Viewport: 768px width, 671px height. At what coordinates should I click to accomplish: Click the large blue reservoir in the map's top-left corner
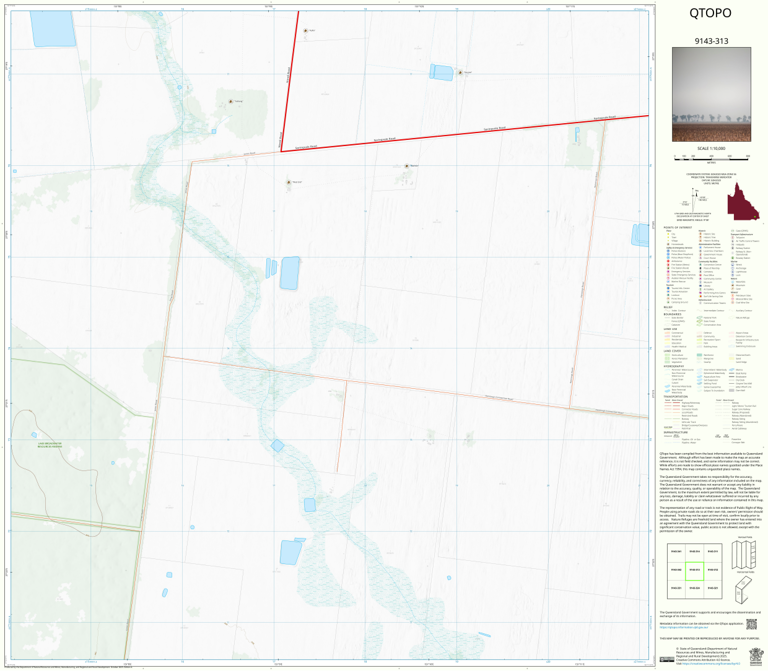(53, 28)
